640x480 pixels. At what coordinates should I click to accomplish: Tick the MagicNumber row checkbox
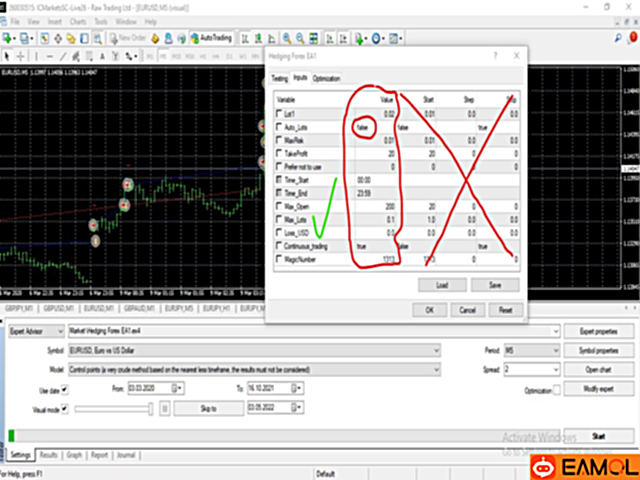[x=279, y=259]
